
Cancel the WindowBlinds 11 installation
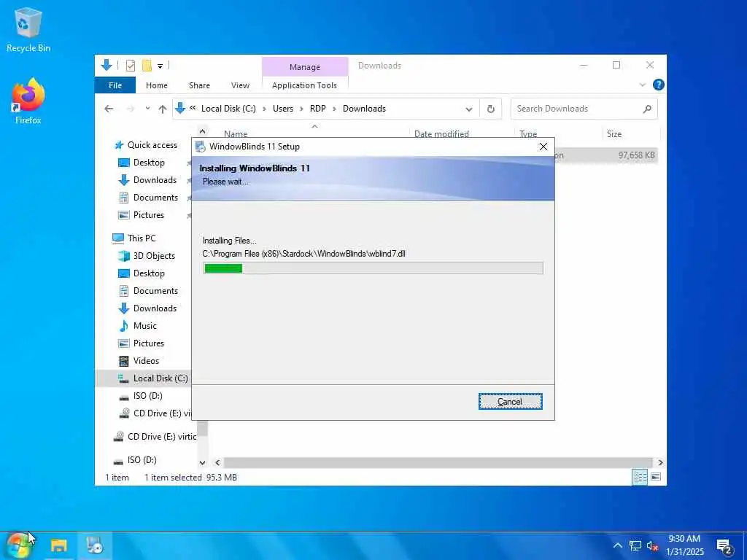510,402
